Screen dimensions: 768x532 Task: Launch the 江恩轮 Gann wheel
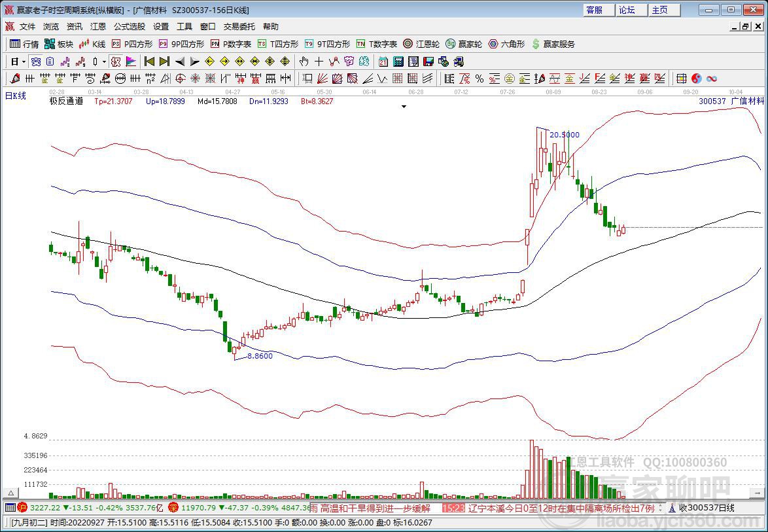pos(421,44)
